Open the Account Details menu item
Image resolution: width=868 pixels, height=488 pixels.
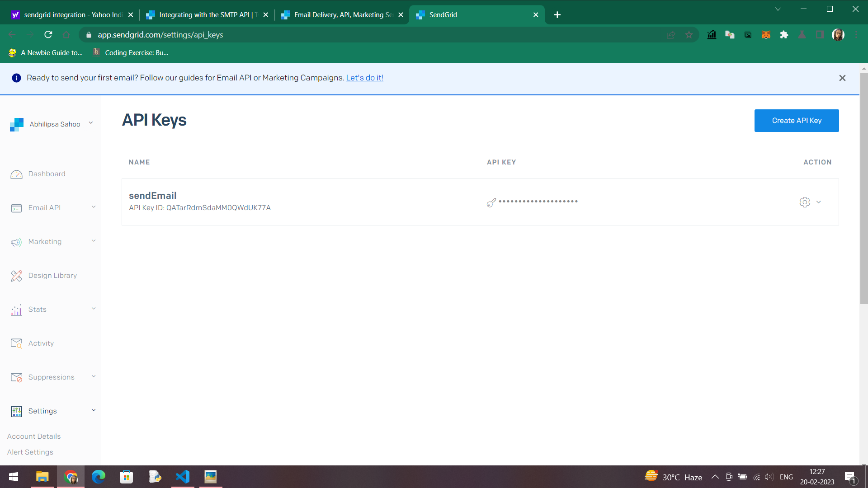click(x=33, y=436)
